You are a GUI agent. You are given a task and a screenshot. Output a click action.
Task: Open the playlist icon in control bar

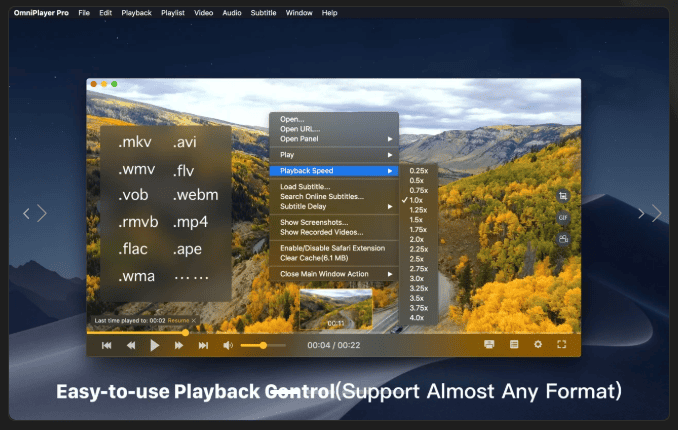tap(514, 344)
